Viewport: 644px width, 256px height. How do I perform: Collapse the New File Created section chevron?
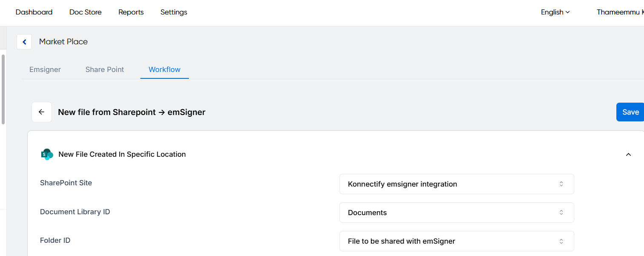click(x=628, y=155)
